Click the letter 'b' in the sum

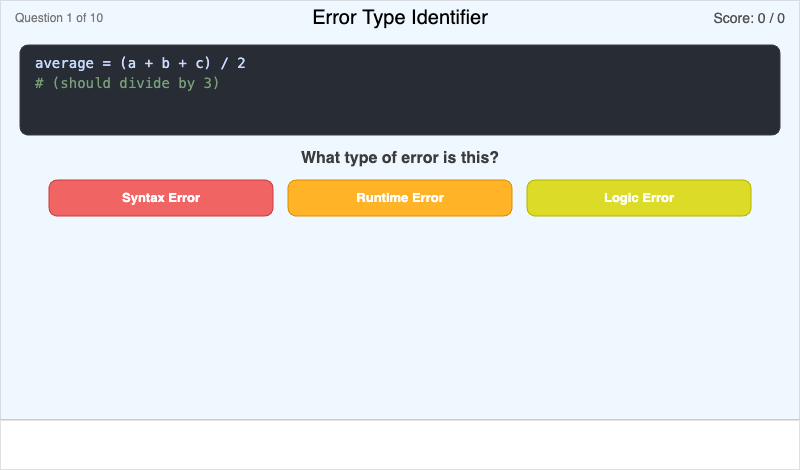165,63
